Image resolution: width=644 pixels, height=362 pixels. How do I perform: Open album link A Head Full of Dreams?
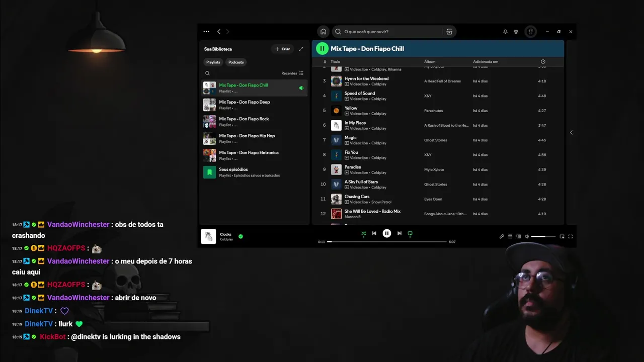pos(442,81)
